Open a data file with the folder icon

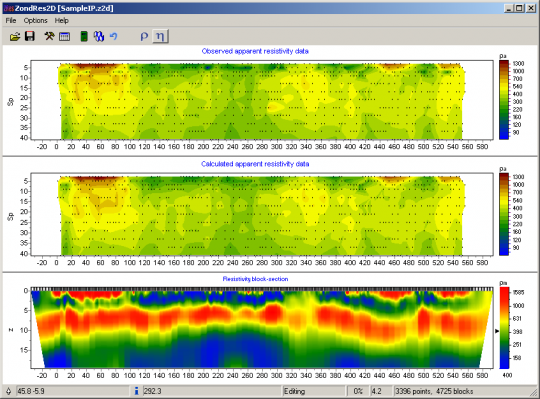(x=15, y=36)
